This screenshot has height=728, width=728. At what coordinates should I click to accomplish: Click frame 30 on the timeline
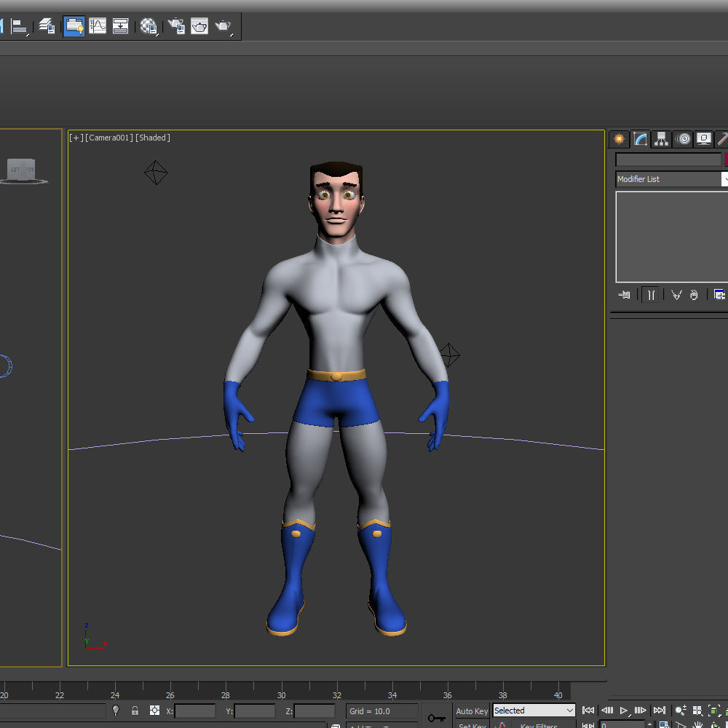coord(281,695)
